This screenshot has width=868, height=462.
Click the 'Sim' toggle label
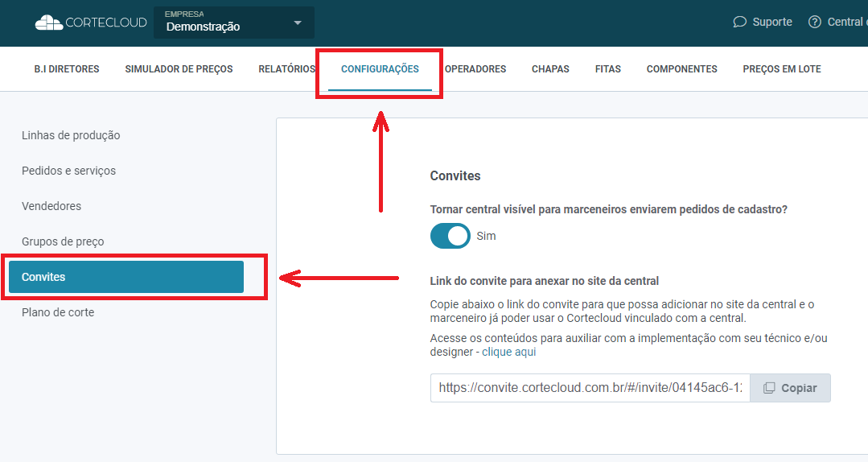(x=486, y=236)
